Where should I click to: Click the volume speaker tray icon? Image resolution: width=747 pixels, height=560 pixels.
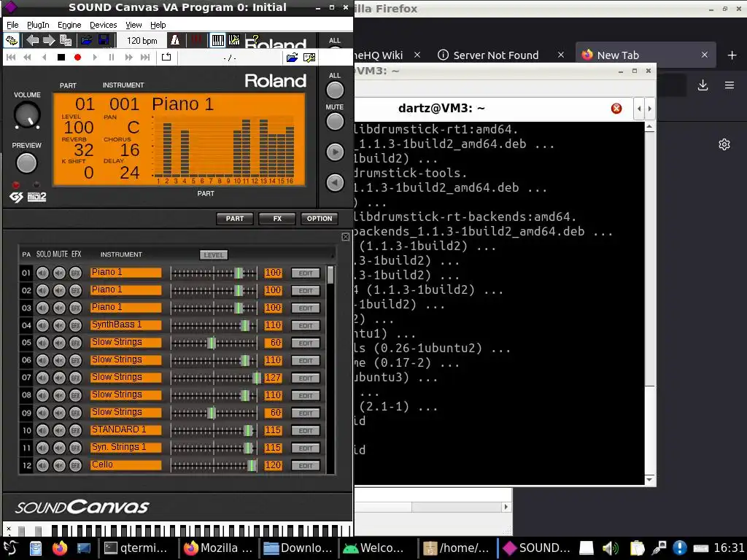[611, 548]
